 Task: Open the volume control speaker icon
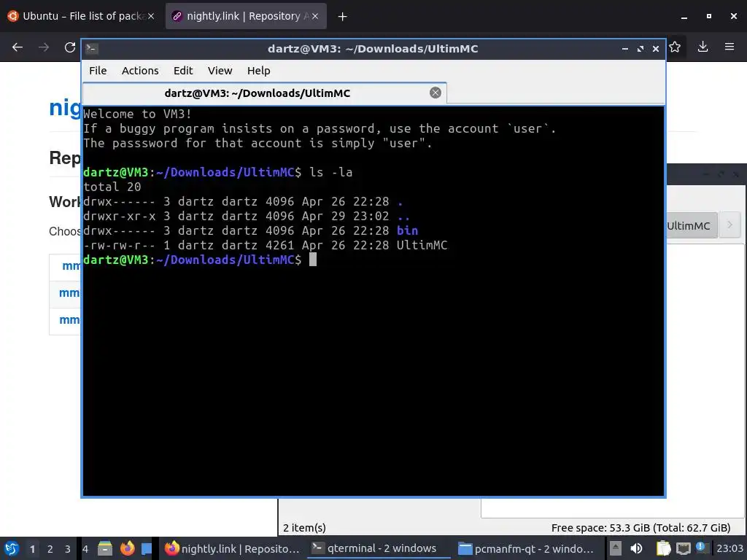click(x=636, y=548)
